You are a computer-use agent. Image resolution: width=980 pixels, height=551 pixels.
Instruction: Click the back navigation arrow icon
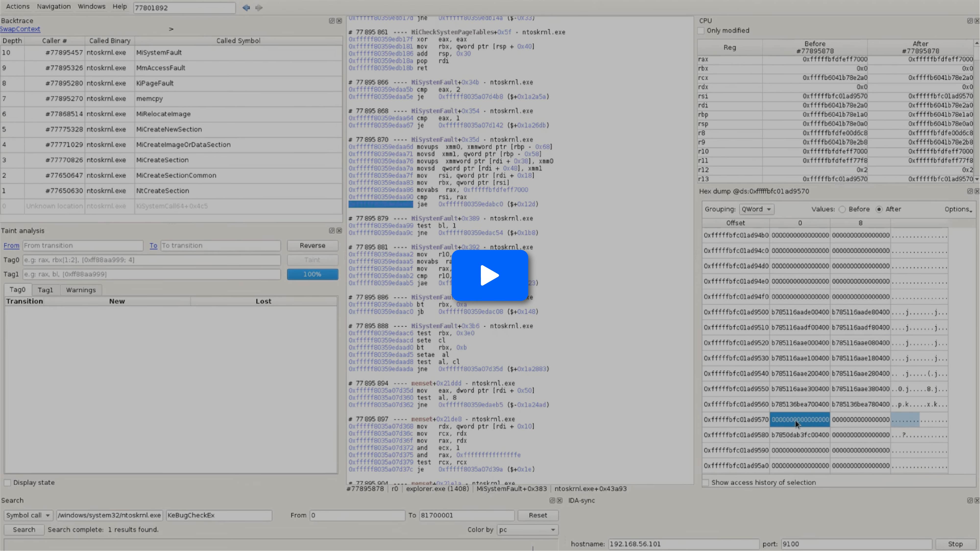click(x=246, y=8)
